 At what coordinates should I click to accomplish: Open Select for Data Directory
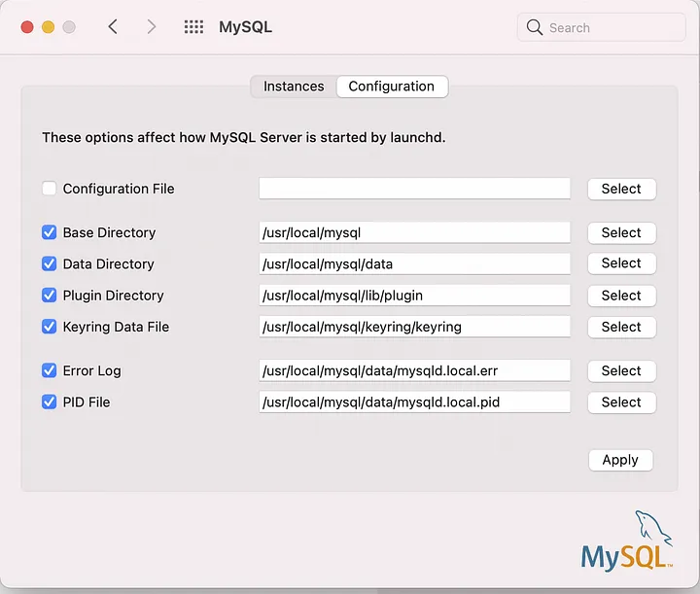[x=622, y=263]
